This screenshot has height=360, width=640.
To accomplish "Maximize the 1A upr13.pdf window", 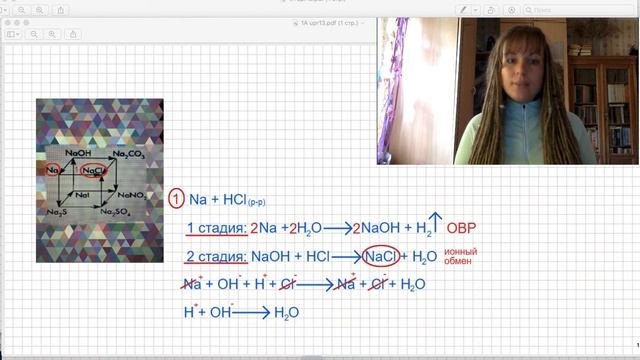I will pyautogui.click(x=26, y=23).
